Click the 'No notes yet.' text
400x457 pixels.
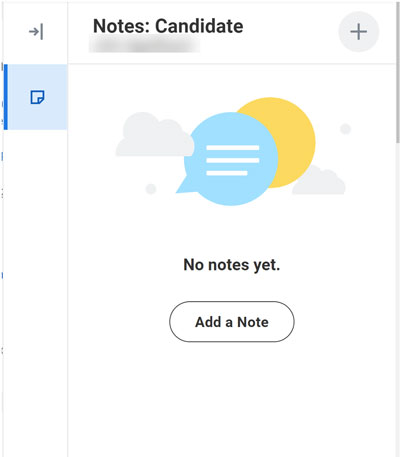point(232,265)
